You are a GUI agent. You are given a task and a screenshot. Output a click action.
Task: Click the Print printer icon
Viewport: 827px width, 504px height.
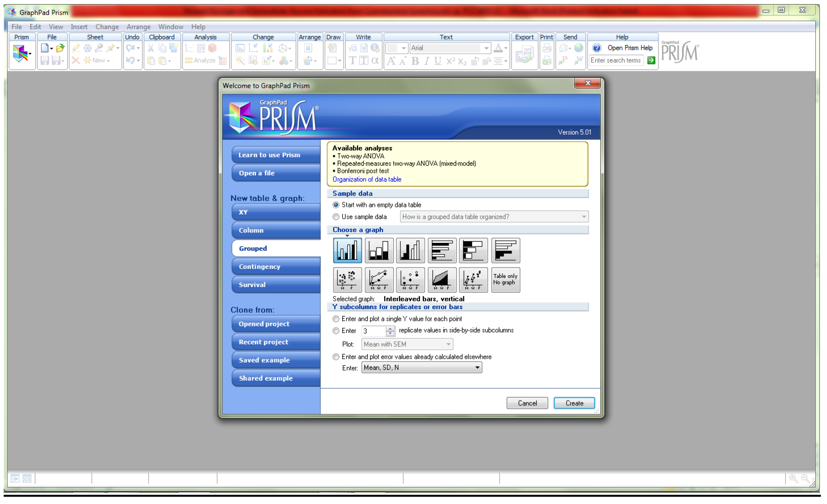coord(547,48)
